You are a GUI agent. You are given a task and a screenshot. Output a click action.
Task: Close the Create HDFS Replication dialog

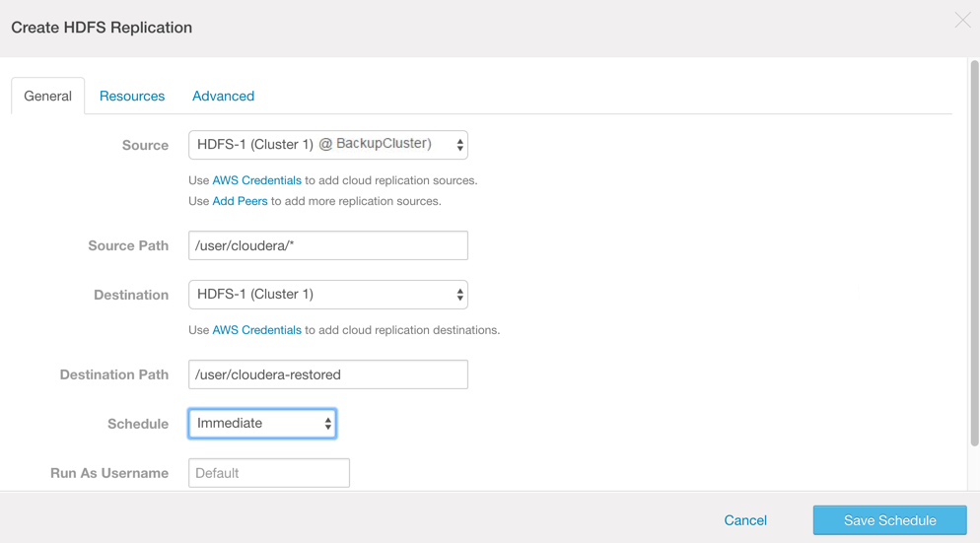point(962,21)
